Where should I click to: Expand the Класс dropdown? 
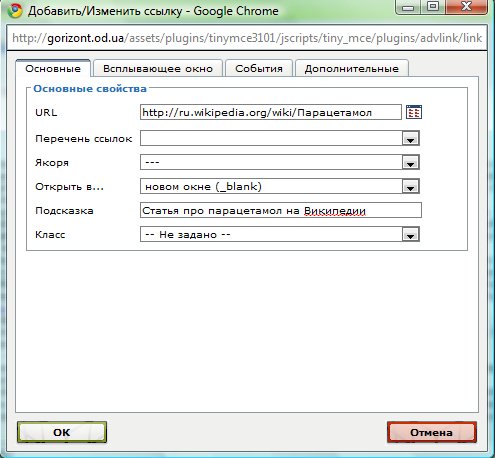pyautogui.click(x=280, y=234)
